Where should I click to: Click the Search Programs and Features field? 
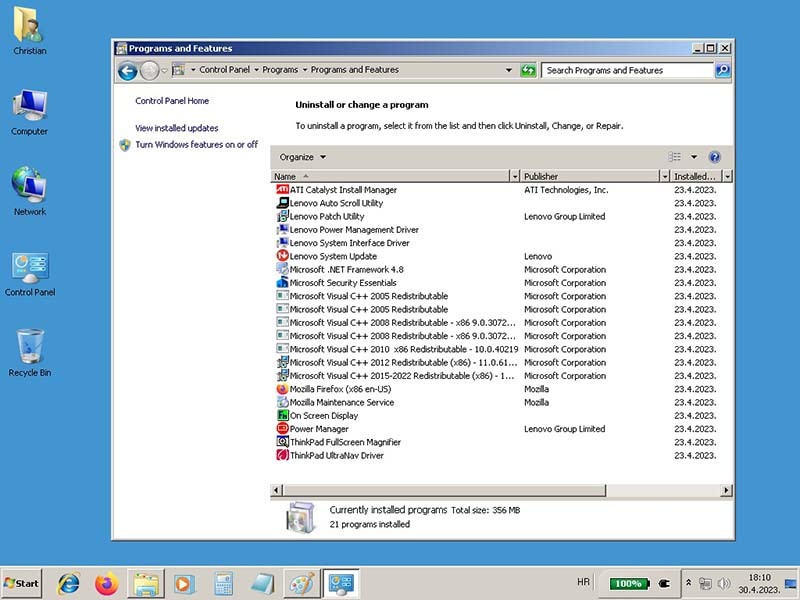coord(626,70)
